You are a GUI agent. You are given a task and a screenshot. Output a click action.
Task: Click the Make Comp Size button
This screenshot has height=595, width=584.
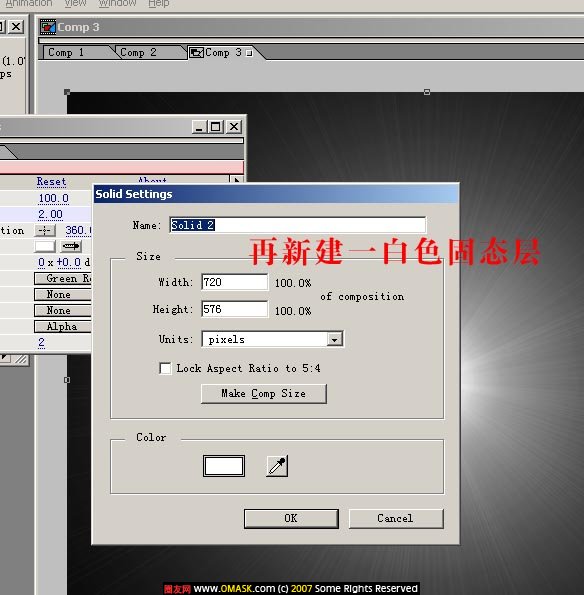263,394
